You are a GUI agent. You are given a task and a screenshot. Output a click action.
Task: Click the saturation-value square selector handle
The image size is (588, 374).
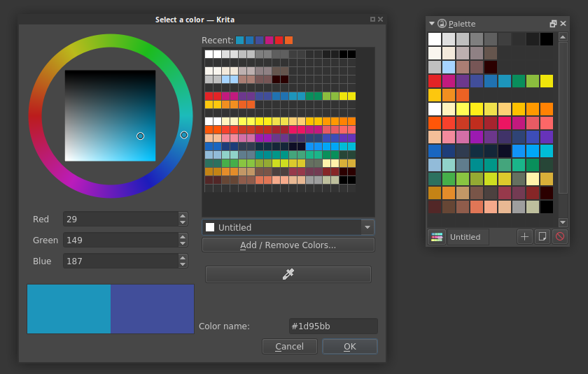(x=140, y=136)
